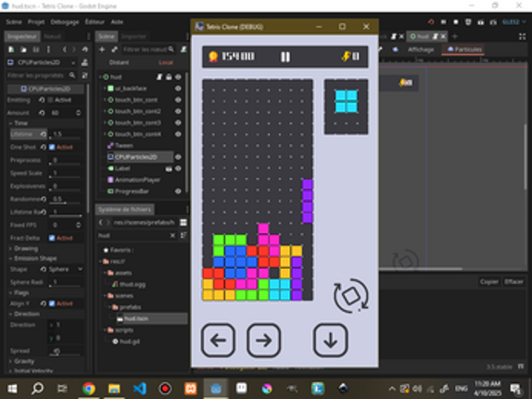The width and height of the screenshot is (532, 399).
Task: Click Label node's signal/group icon
Action: click(x=169, y=169)
